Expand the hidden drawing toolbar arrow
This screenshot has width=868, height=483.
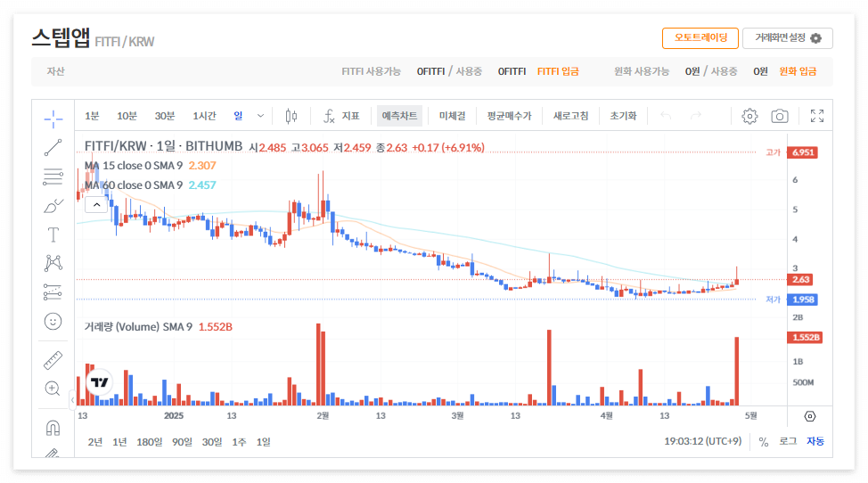pyautogui.click(x=72, y=399)
